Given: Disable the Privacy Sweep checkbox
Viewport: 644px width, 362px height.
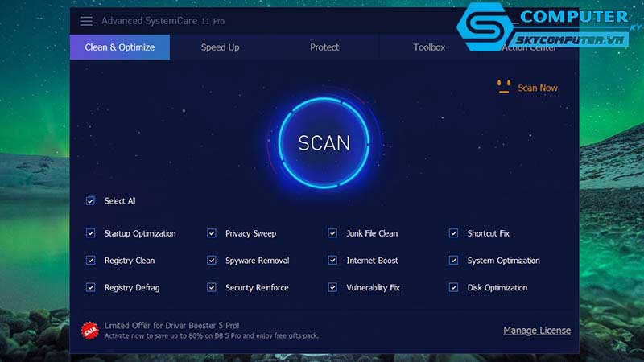Looking at the screenshot, I should click(x=212, y=233).
